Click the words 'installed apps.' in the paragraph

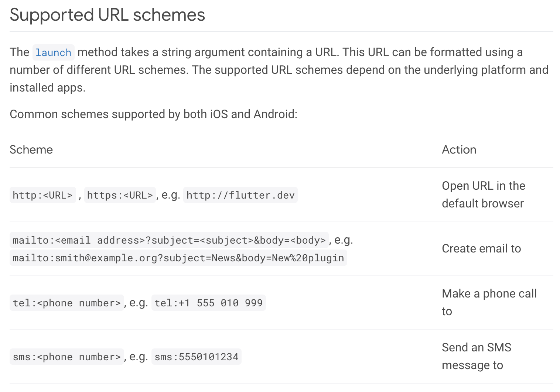[48, 87]
